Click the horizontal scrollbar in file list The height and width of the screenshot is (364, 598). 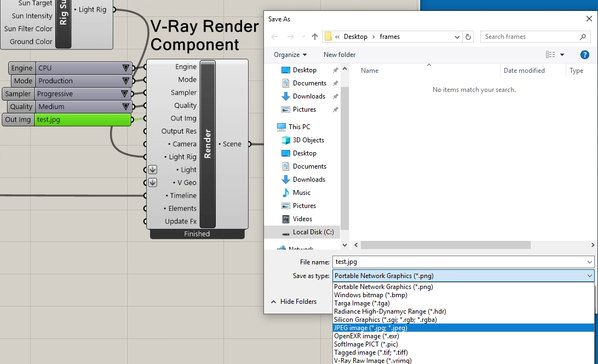click(x=445, y=245)
